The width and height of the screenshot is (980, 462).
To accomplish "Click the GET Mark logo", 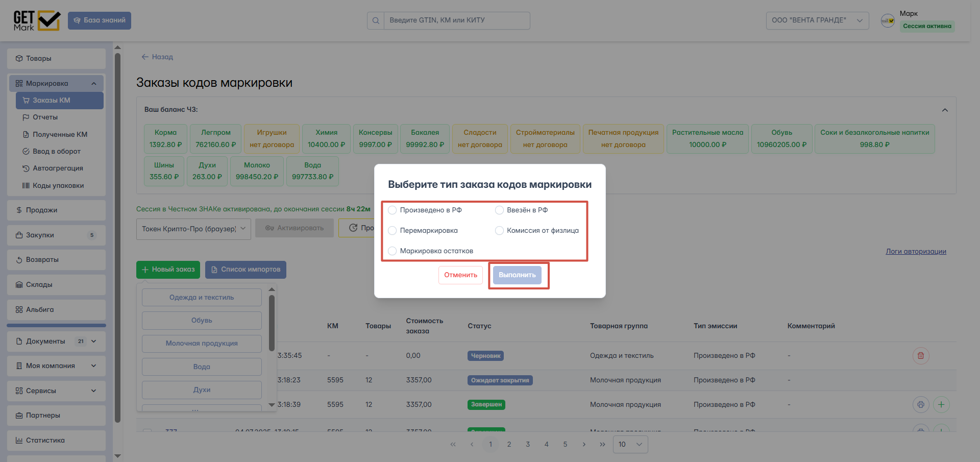I will 37,21.
